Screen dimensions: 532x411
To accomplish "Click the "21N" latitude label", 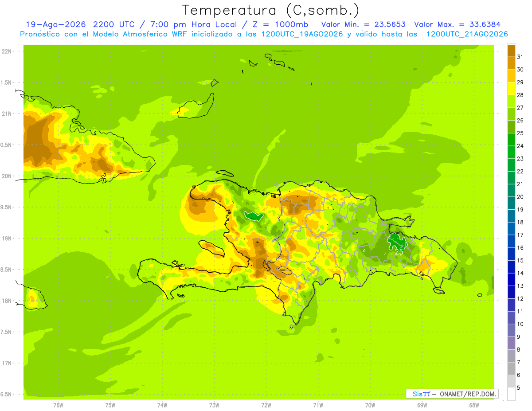I will (x=8, y=114).
